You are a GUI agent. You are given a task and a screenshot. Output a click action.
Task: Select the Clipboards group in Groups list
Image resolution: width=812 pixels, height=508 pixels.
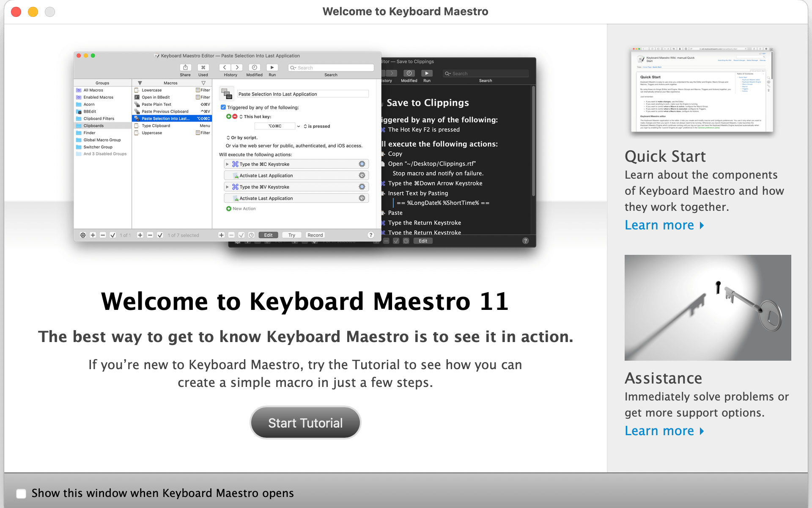(102, 126)
